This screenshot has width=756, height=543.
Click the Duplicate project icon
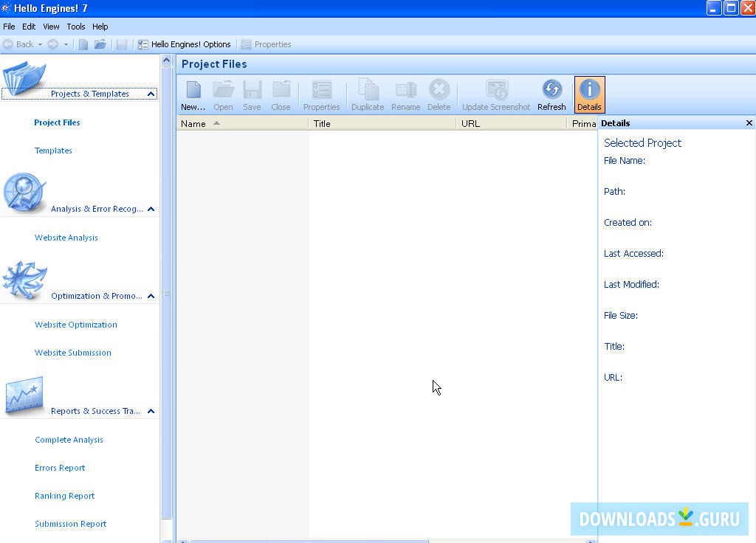(x=368, y=95)
